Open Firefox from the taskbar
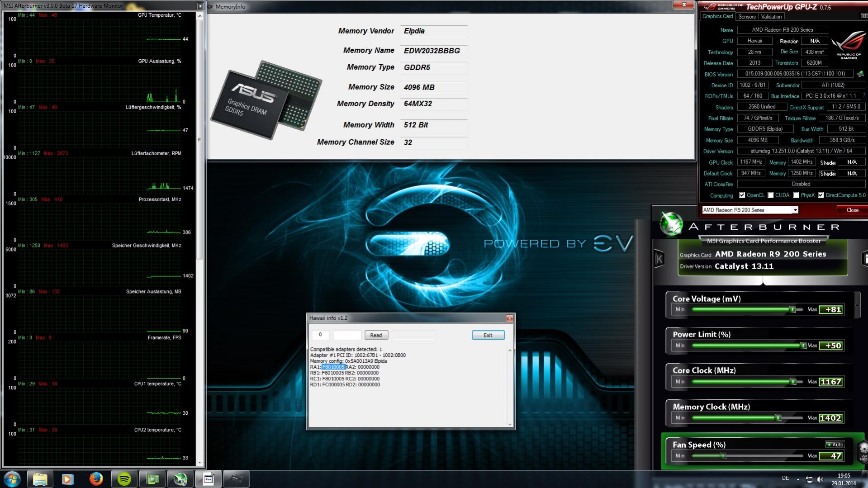The width and height of the screenshot is (868, 488). coord(96,479)
